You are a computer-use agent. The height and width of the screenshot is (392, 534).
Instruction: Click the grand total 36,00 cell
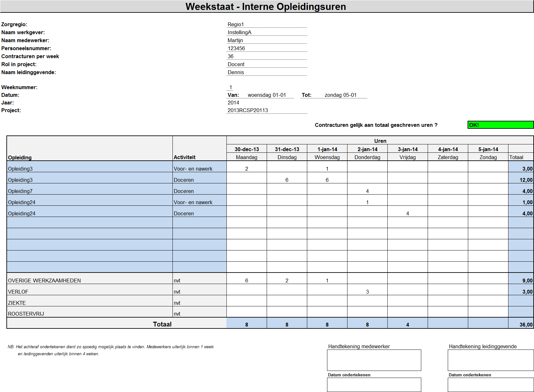(521, 323)
